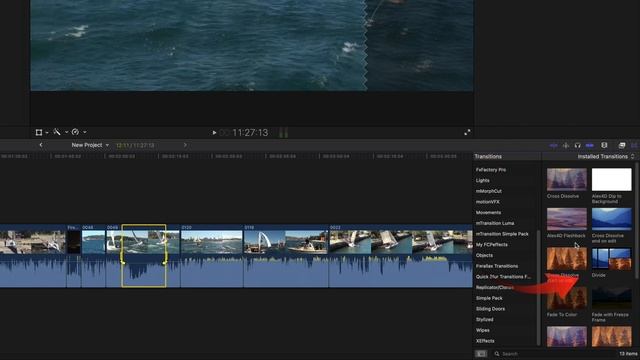Click the transitions category list scrollbar

539,288
